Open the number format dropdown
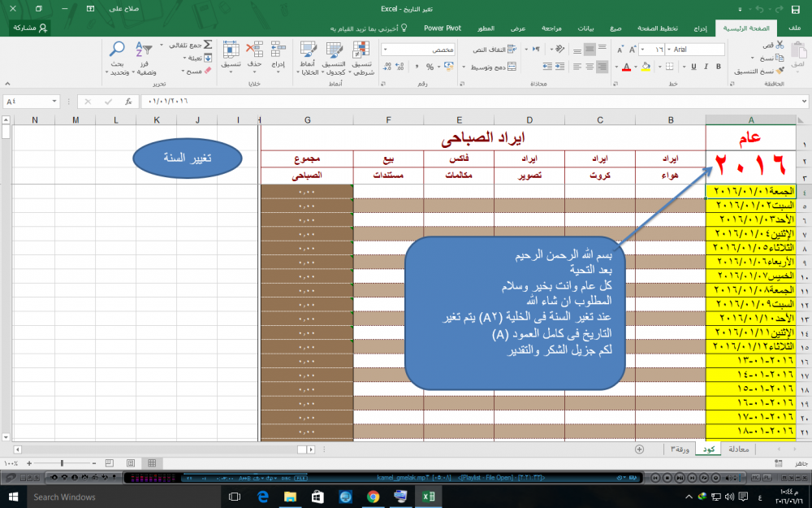This screenshot has height=508, width=812. point(385,50)
